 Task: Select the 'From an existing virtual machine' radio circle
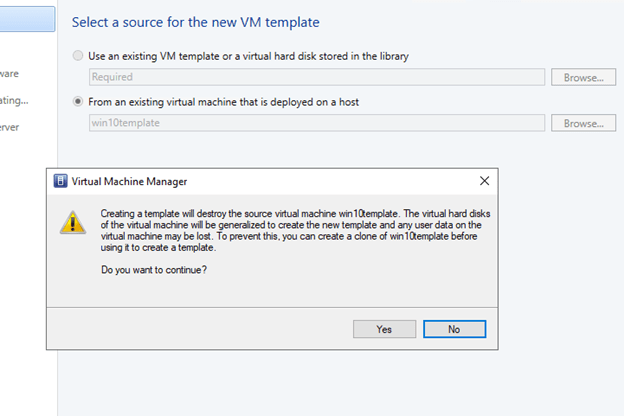pos(79,102)
